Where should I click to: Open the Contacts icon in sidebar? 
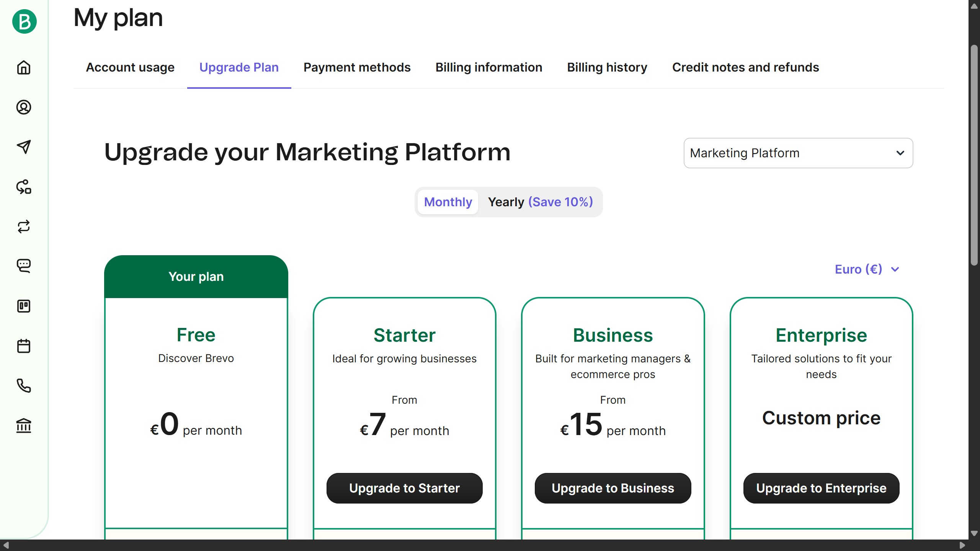[24, 107]
